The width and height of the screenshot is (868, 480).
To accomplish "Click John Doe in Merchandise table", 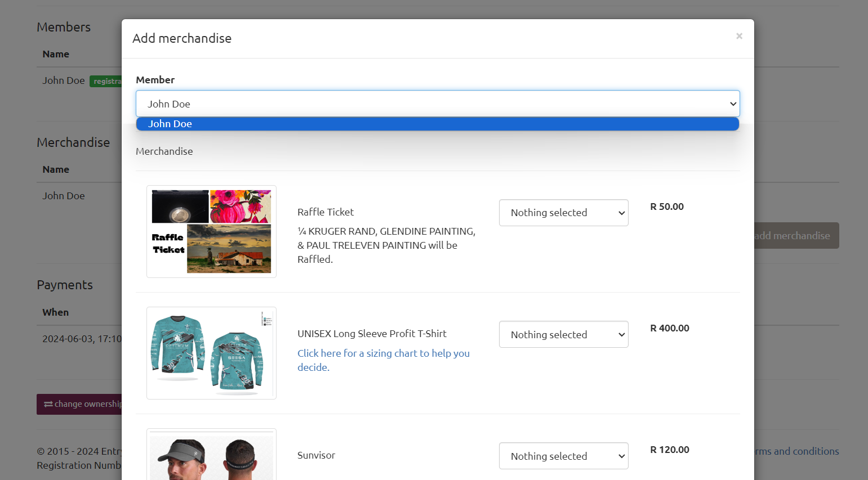I will click(x=64, y=196).
